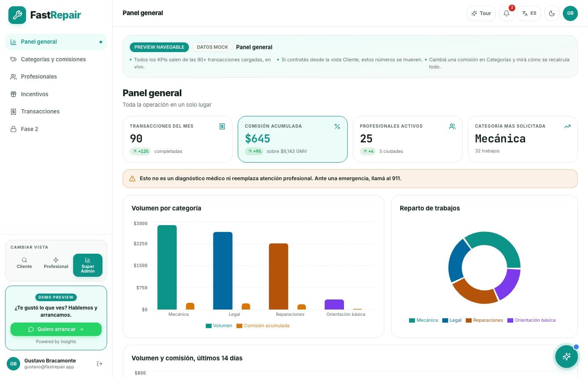Open the floating sparkle assistant button

(567, 357)
